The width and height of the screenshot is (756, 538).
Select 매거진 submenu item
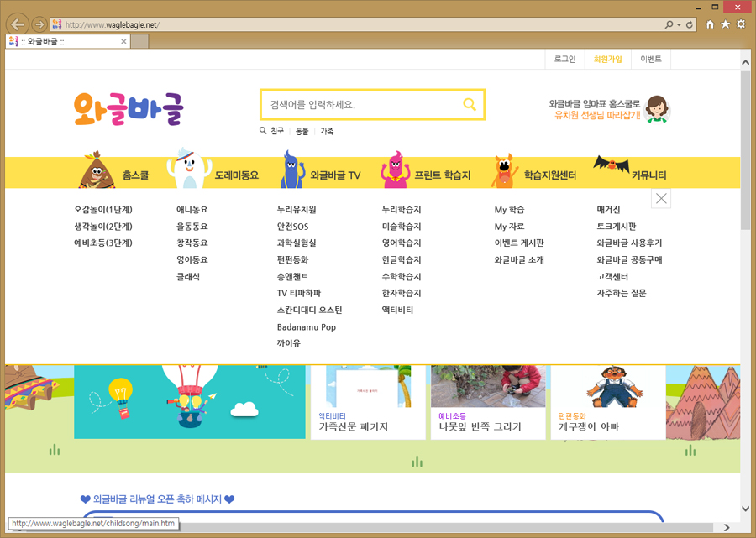pos(608,210)
